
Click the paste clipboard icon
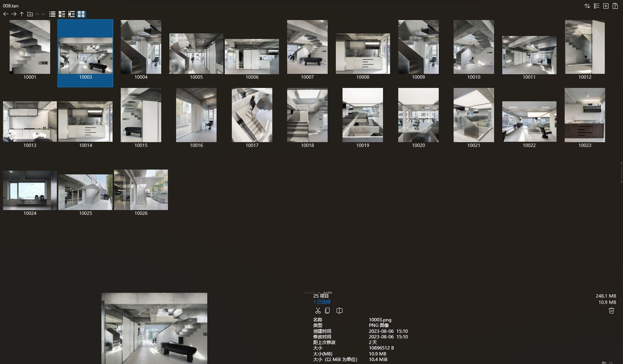click(x=615, y=6)
